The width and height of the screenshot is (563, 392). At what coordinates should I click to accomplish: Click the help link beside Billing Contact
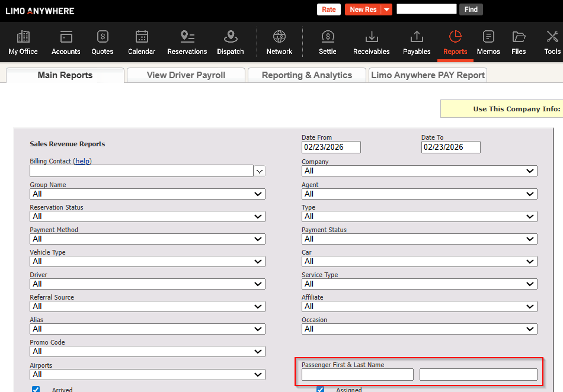point(82,161)
